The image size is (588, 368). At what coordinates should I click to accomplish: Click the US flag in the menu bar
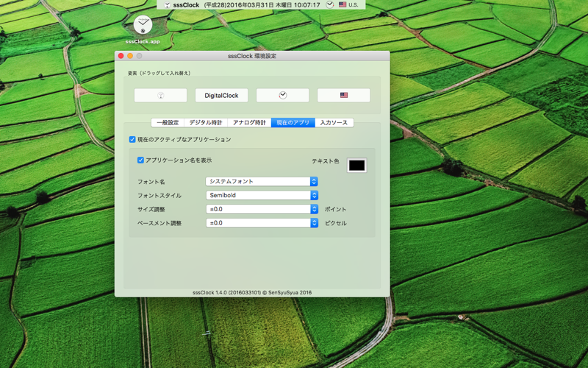coord(343,5)
